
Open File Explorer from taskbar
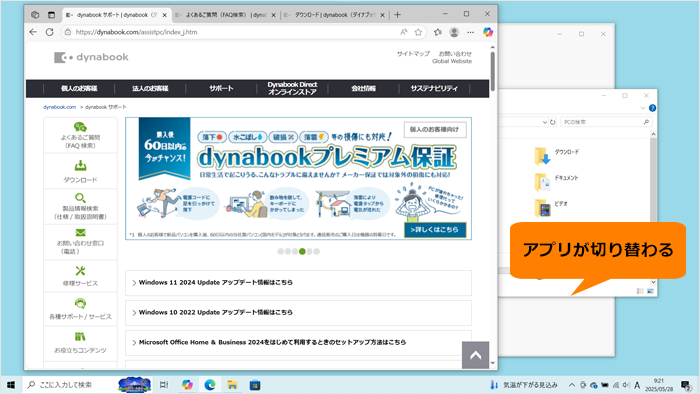tap(232, 385)
